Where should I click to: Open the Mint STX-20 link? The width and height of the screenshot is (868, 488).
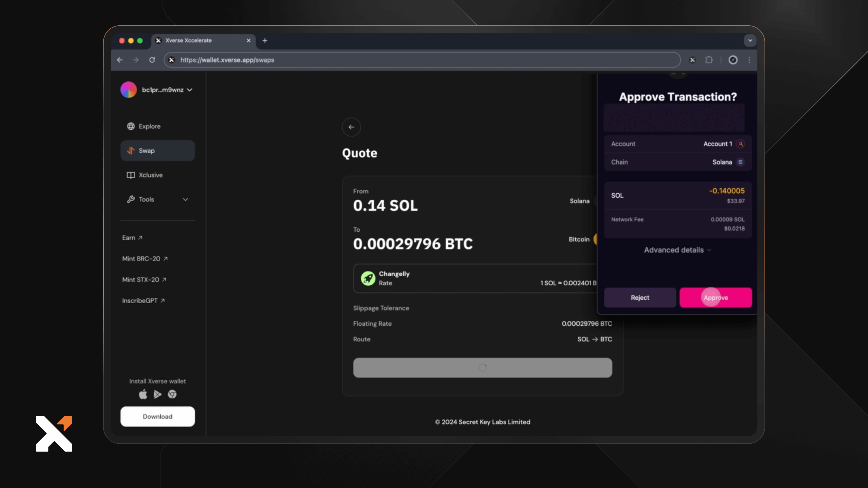tap(144, 280)
